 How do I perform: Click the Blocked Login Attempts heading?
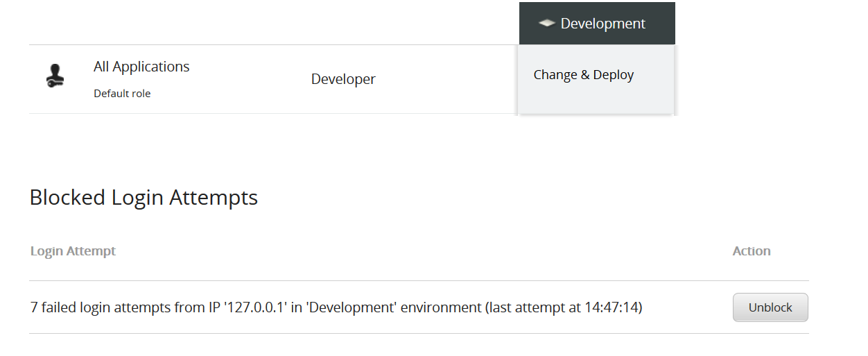pos(144,198)
